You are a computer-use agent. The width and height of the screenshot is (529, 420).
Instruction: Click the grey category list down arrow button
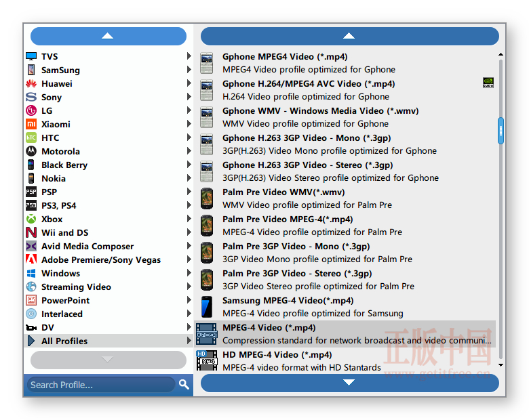(x=109, y=360)
